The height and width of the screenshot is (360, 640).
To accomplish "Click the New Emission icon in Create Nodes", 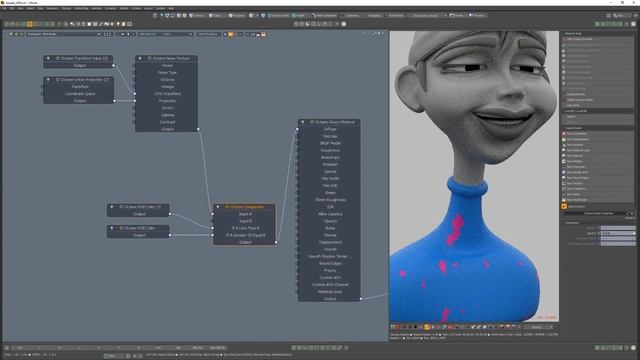I will (564, 145).
